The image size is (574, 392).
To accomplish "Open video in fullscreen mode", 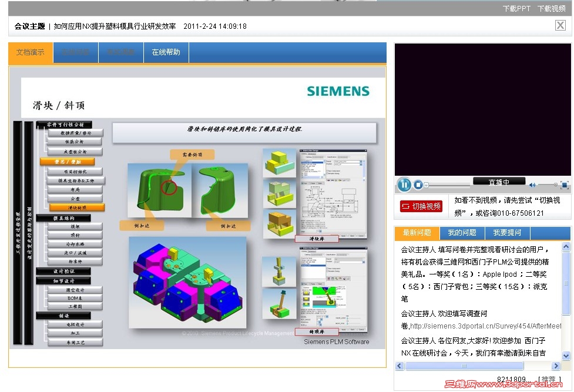I will pyautogui.click(x=565, y=185).
